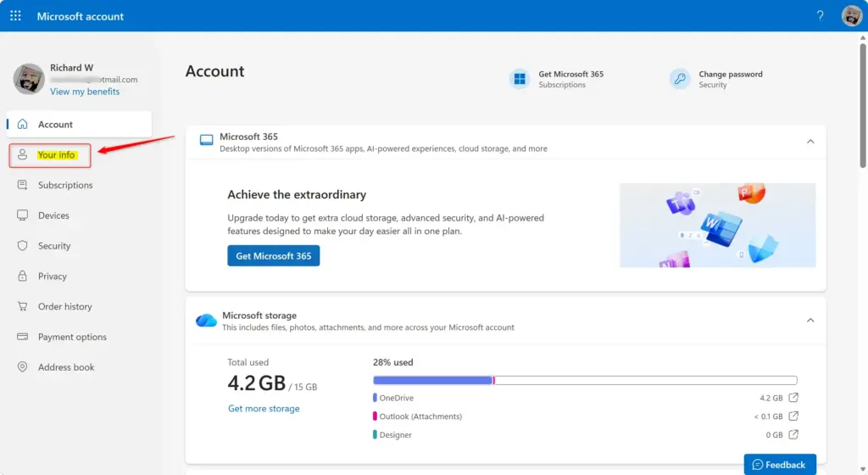Collapse the Microsoft storage section
Viewport: 868px width, 475px height.
click(810, 321)
